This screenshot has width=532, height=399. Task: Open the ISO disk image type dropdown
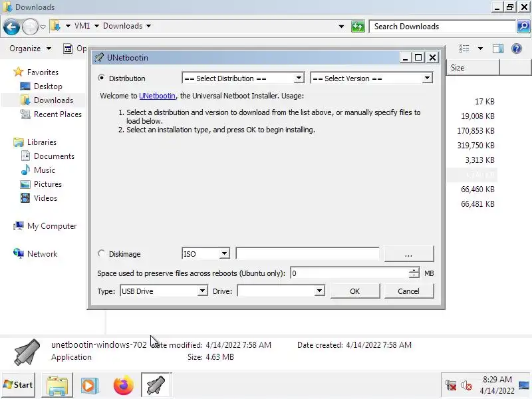(x=206, y=254)
